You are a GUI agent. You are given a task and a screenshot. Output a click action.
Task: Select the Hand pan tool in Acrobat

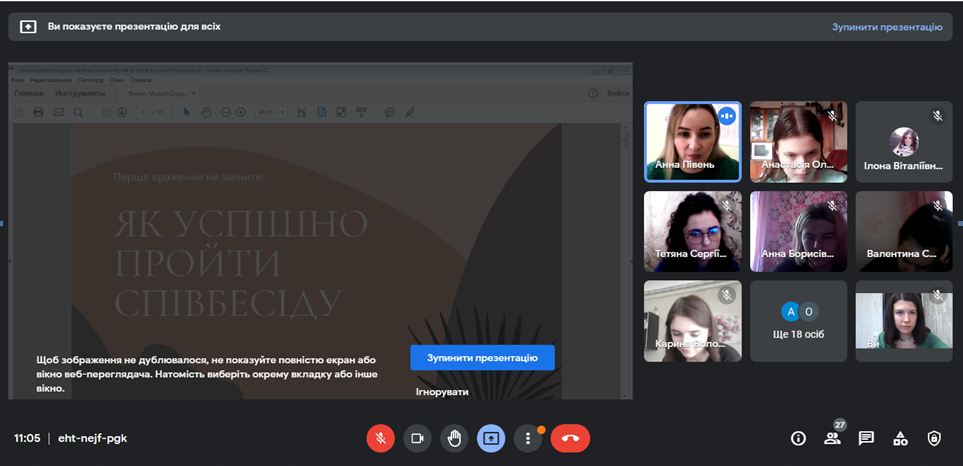pyautogui.click(x=207, y=112)
